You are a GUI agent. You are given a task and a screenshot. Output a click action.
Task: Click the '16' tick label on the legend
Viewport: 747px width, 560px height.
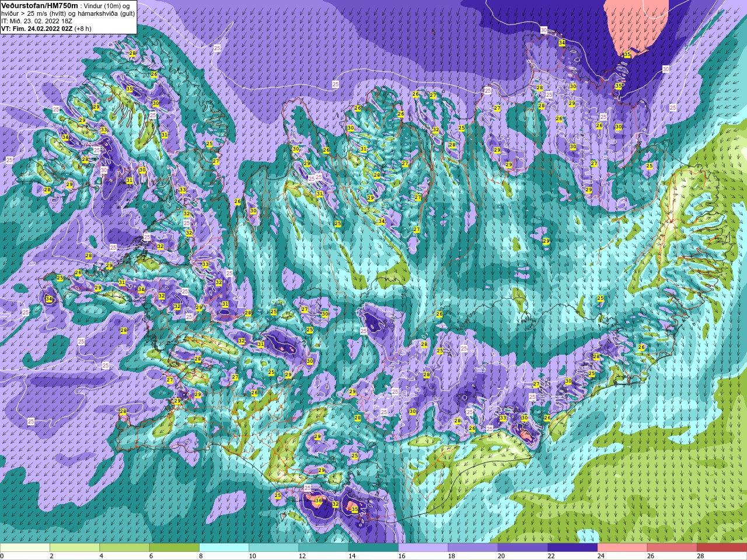pos(402,556)
